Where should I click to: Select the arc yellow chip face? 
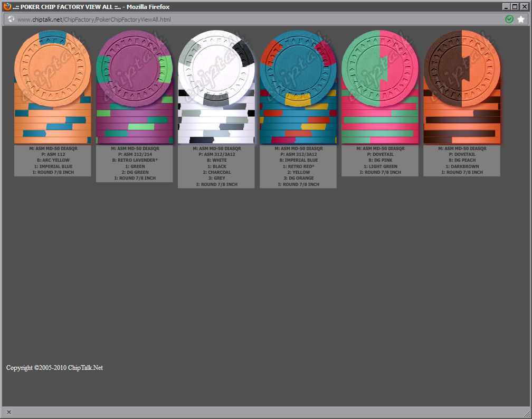(x=52, y=69)
